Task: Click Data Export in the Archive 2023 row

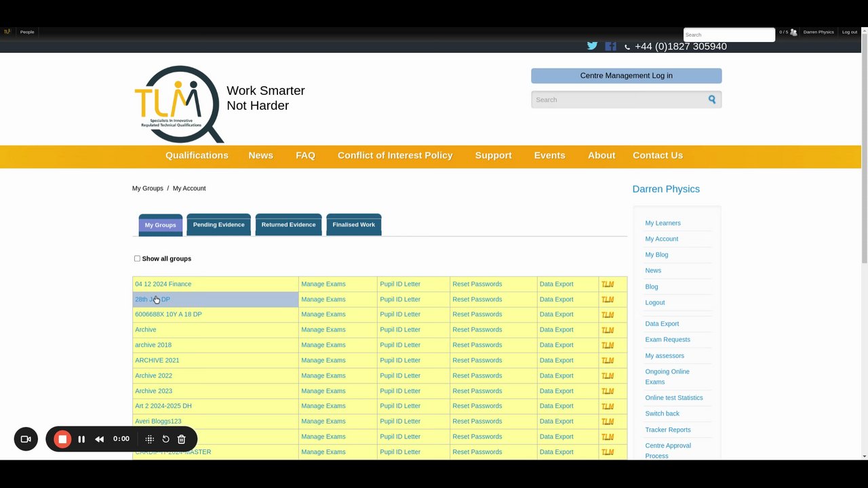Action: [x=556, y=391]
